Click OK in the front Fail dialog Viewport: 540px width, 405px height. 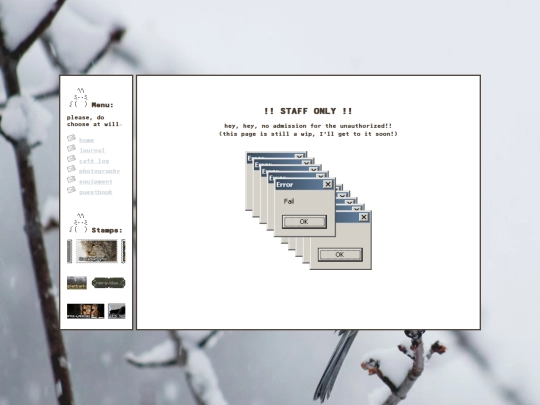point(304,221)
